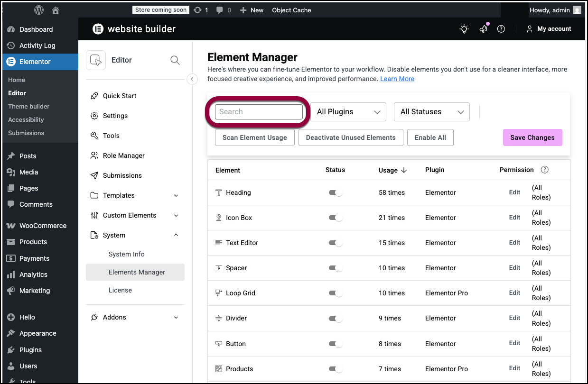The height and width of the screenshot is (384, 588).
Task: Open Role Manager in editor sidebar
Action: point(123,155)
